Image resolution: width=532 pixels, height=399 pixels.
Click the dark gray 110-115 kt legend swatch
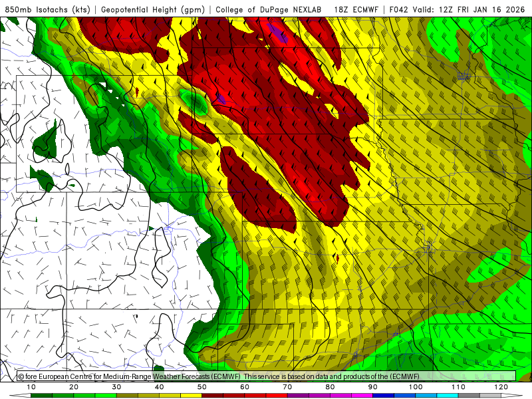tap(469, 396)
